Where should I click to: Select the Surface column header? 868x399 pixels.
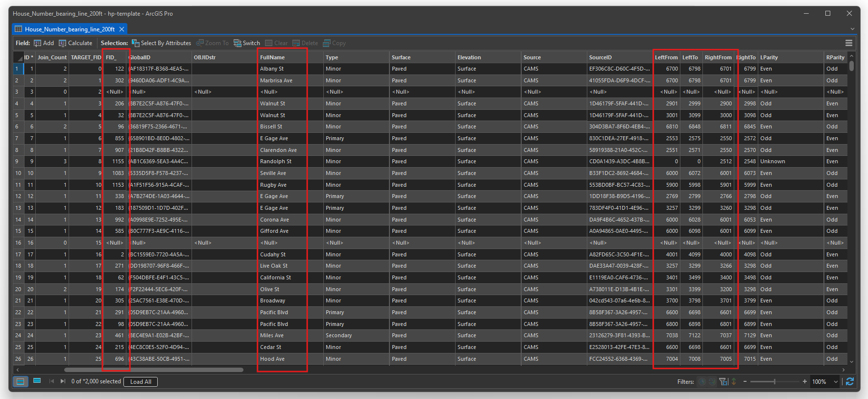pyautogui.click(x=422, y=57)
